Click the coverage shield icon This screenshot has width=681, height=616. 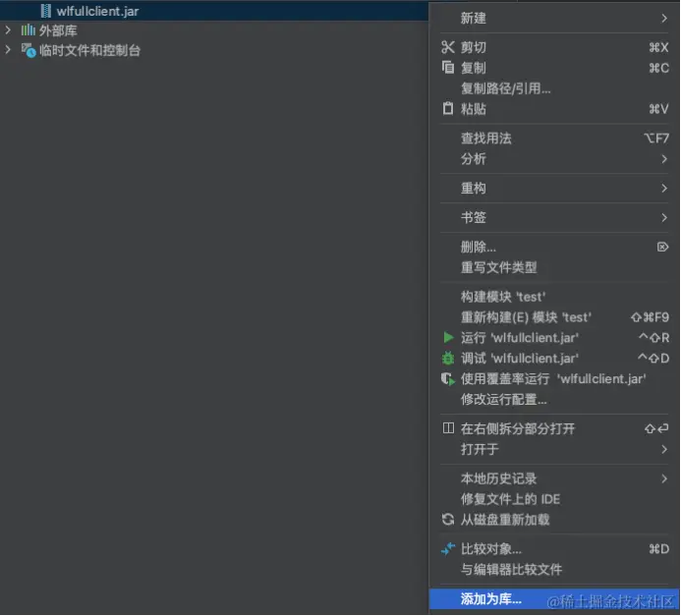[448, 379]
